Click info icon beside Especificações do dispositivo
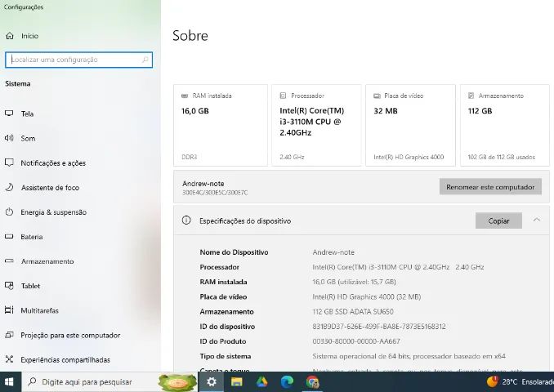This screenshot has width=554, height=392. (186, 220)
